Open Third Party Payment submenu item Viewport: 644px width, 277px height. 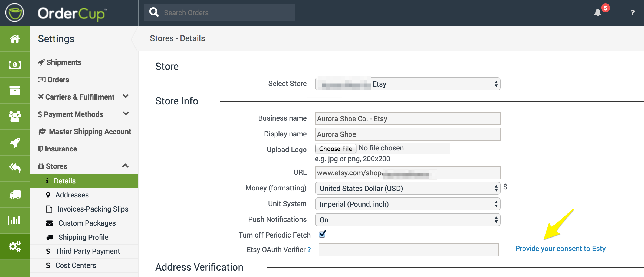[x=84, y=251]
